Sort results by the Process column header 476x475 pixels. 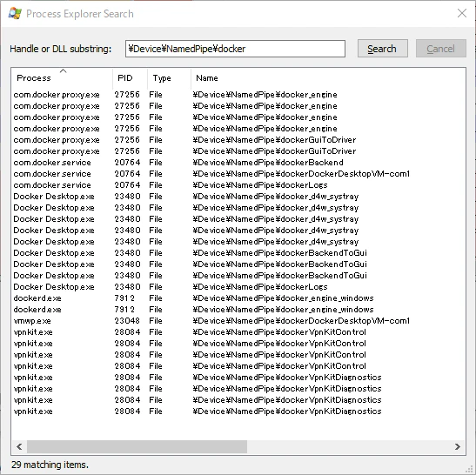pos(63,78)
